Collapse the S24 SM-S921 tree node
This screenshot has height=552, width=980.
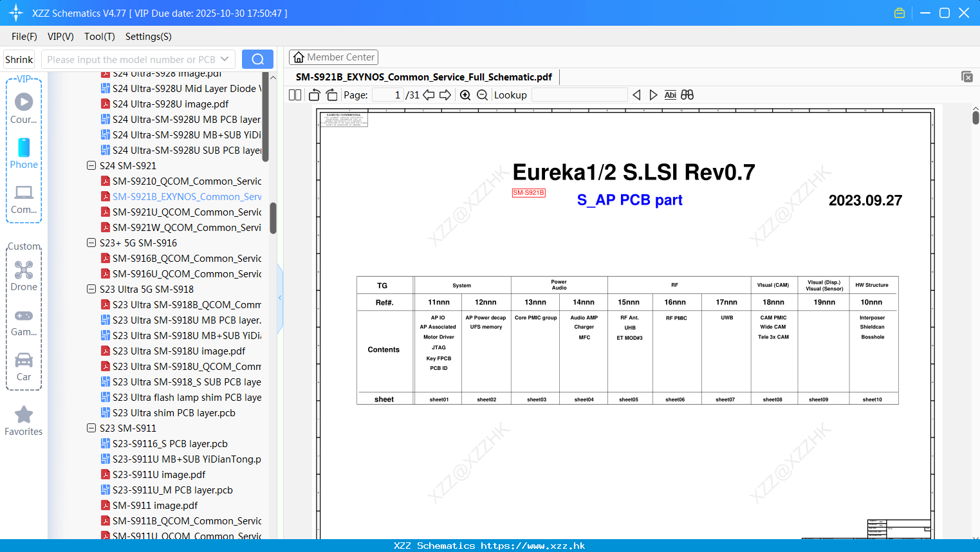91,165
